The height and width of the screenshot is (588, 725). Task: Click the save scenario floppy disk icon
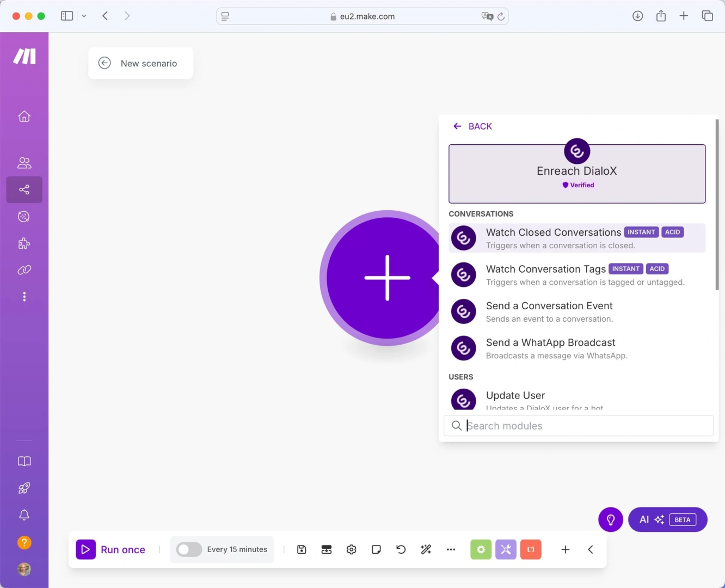301,549
